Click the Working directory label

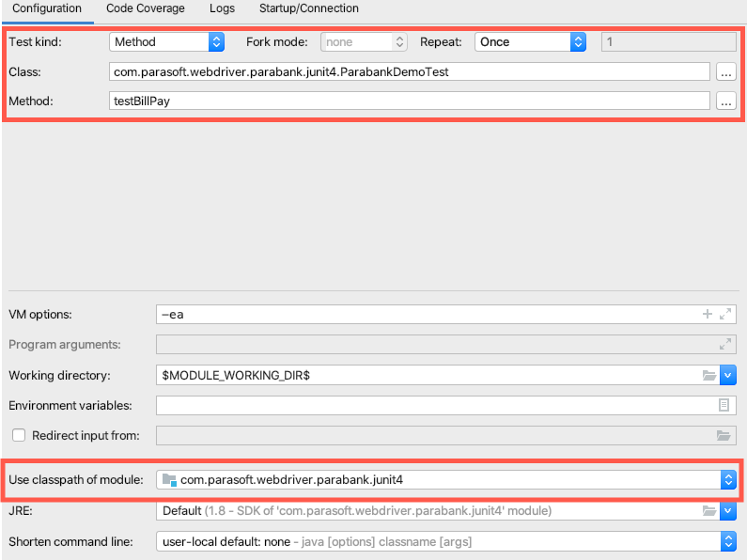[x=59, y=375]
